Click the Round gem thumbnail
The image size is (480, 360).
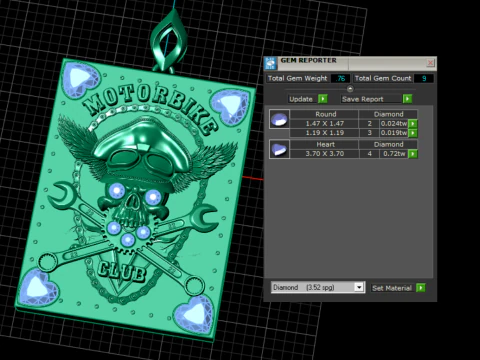[x=279, y=119]
